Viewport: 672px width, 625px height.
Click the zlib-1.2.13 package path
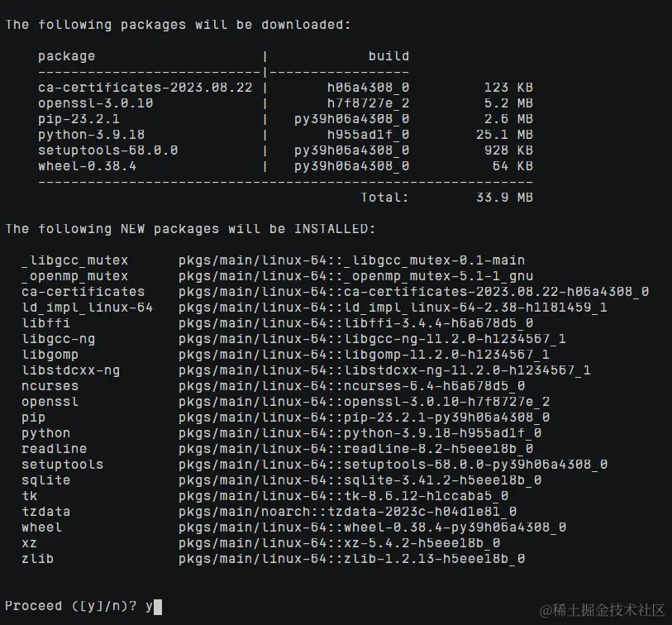tap(352, 559)
